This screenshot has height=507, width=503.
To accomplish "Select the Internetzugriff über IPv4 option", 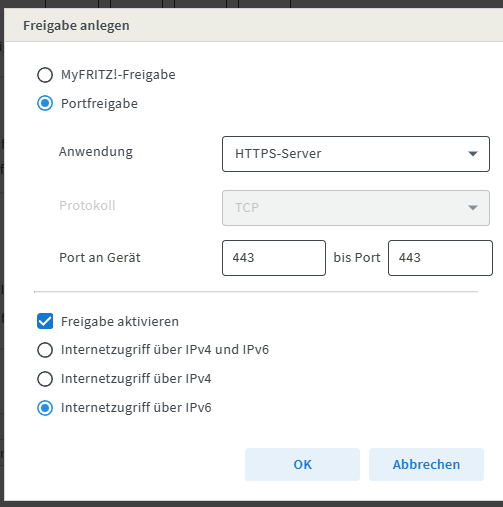I will [x=45, y=379].
